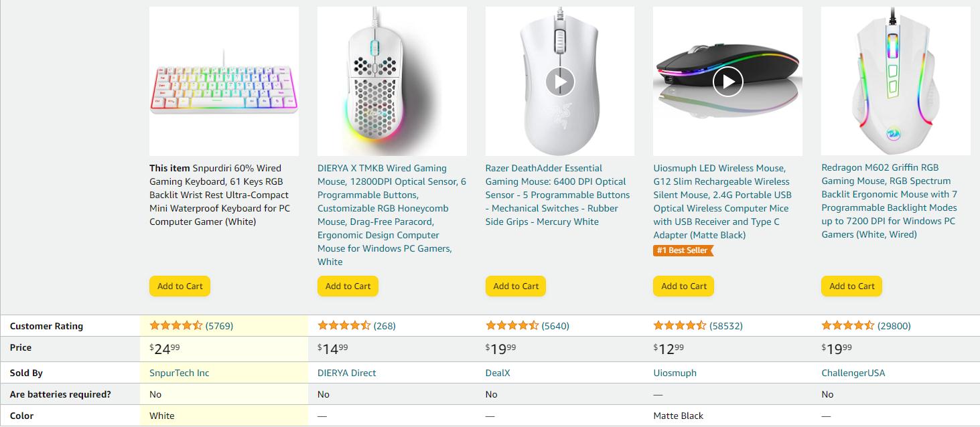Open the 58532 reviews count link
980x427 pixels.
click(x=726, y=326)
